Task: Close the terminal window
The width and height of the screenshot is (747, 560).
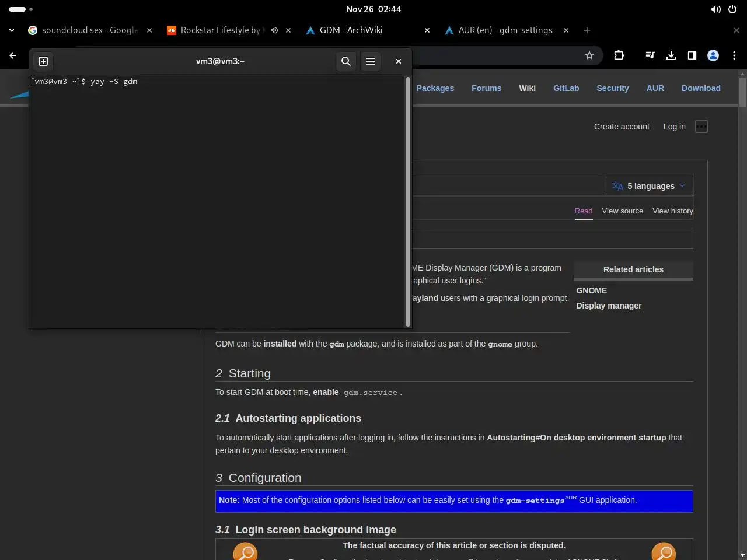Action: [x=399, y=61]
